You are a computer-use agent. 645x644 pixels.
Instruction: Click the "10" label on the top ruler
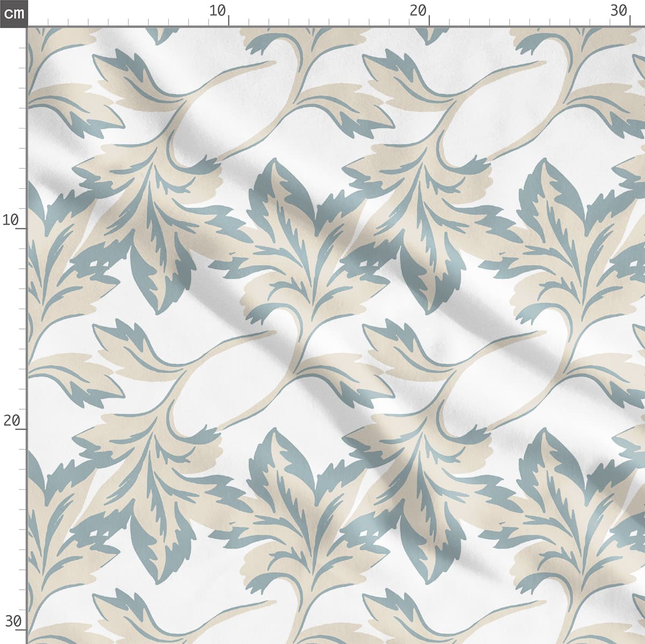tap(217, 11)
